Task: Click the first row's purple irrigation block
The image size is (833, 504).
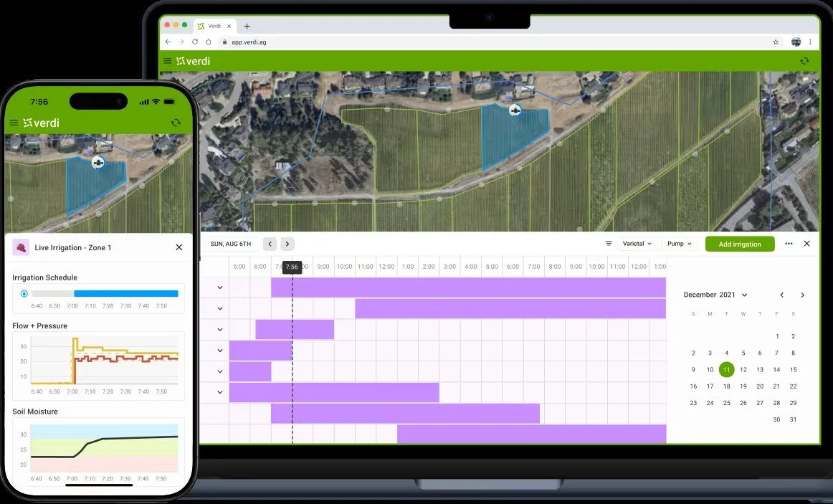Action: 468,287
